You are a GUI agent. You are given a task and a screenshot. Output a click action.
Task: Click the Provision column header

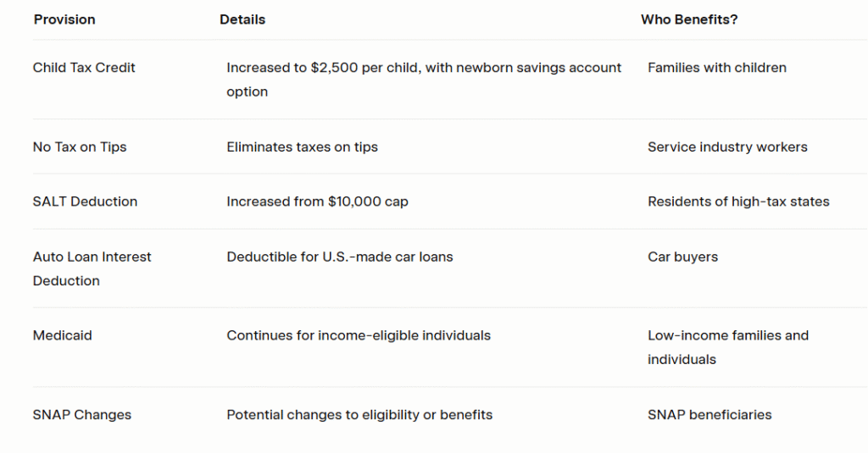pos(64,19)
